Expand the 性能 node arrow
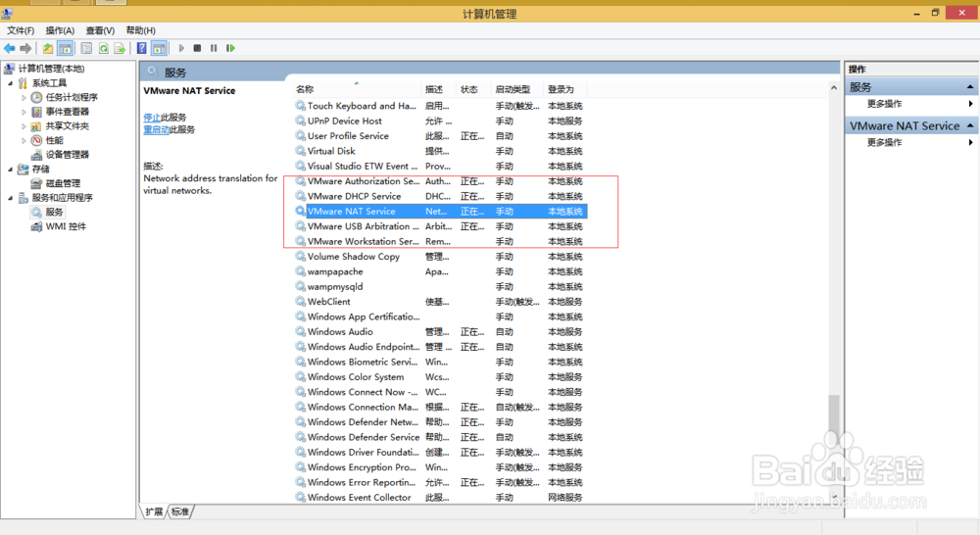The width and height of the screenshot is (980, 535). pyautogui.click(x=24, y=140)
